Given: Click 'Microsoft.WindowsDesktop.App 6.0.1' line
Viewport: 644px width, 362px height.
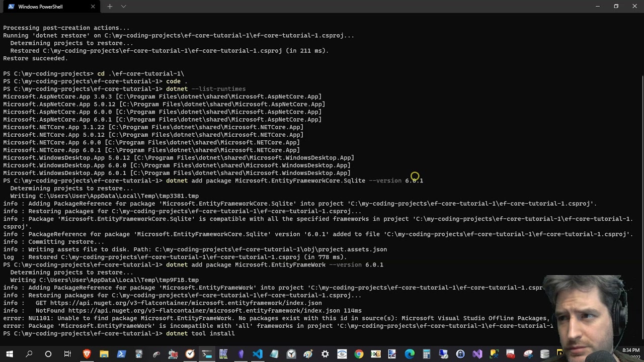Looking at the screenshot, I should [177, 173].
